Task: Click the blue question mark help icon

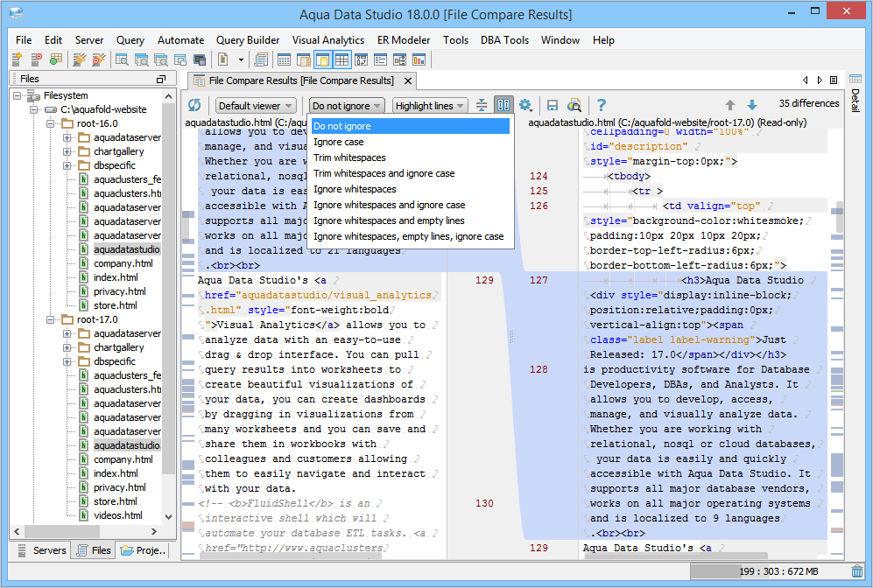Action: click(602, 105)
